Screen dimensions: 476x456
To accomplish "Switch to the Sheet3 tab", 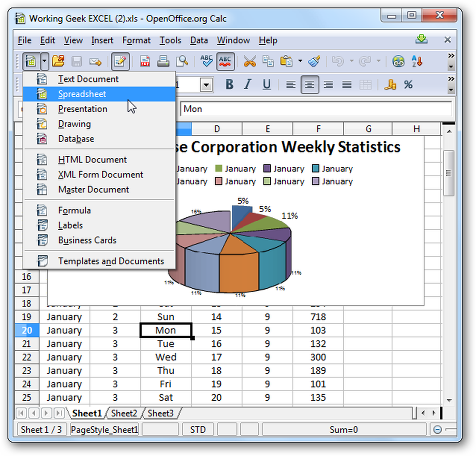I will coord(161,414).
